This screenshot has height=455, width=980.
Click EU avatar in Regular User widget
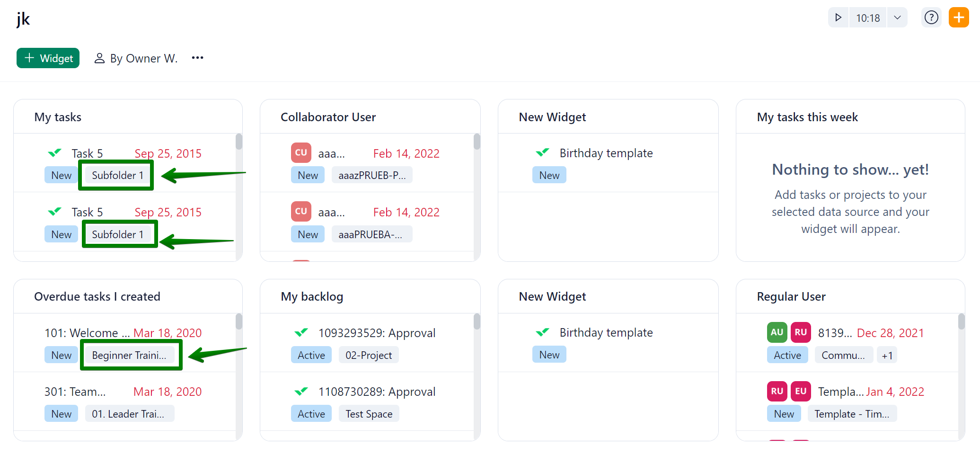point(801,391)
